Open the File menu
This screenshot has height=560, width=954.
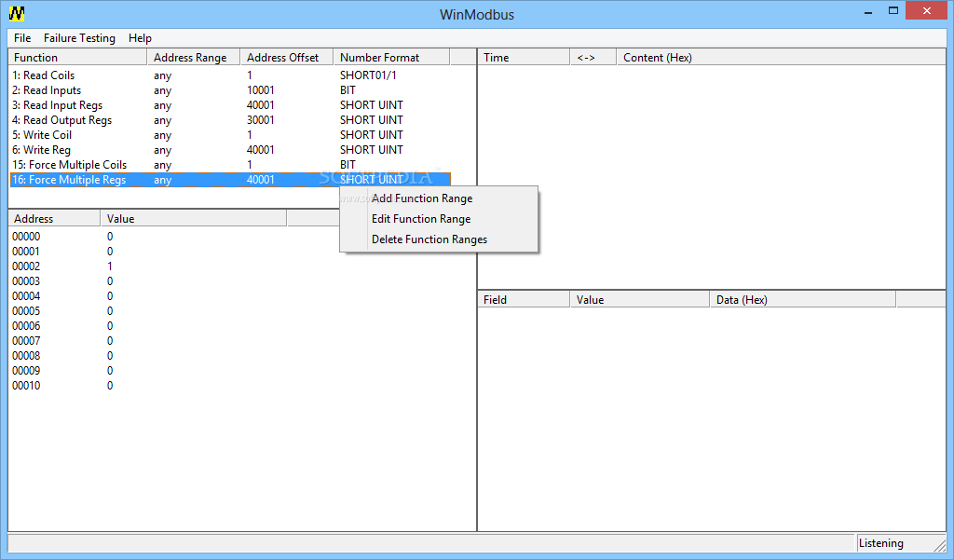pyautogui.click(x=22, y=38)
